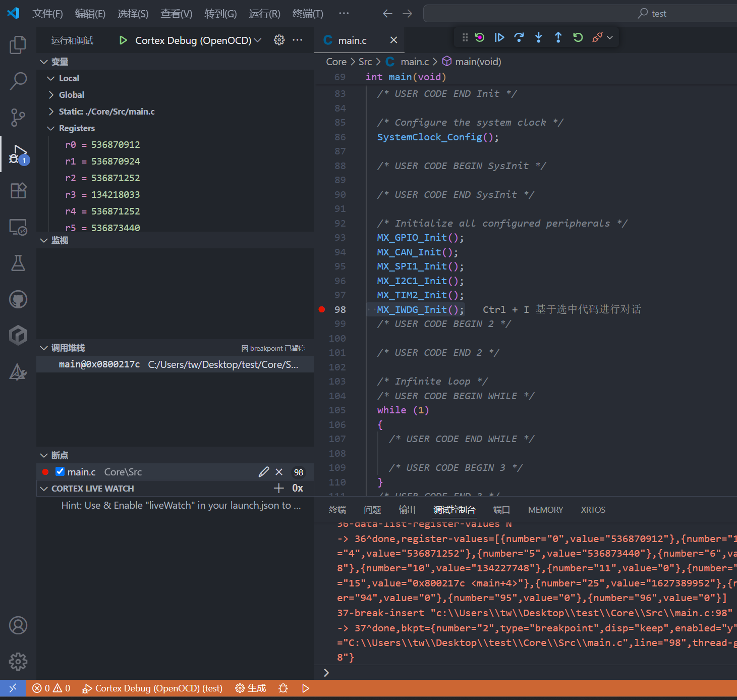Image resolution: width=737 pixels, height=700 pixels.
Task: Open the GitHub icon in activity bar
Action: (18, 299)
